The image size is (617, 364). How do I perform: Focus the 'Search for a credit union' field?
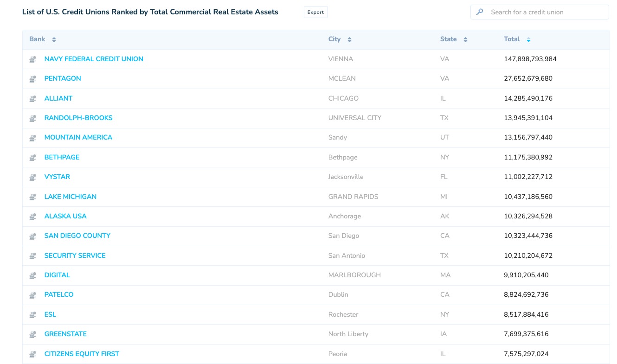[540, 12]
